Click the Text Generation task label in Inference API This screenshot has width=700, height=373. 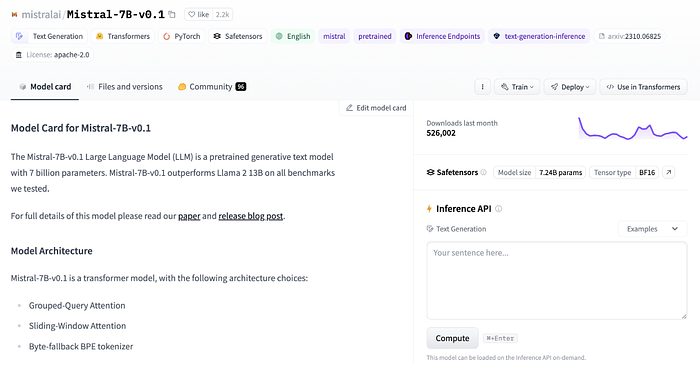(x=457, y=229)
